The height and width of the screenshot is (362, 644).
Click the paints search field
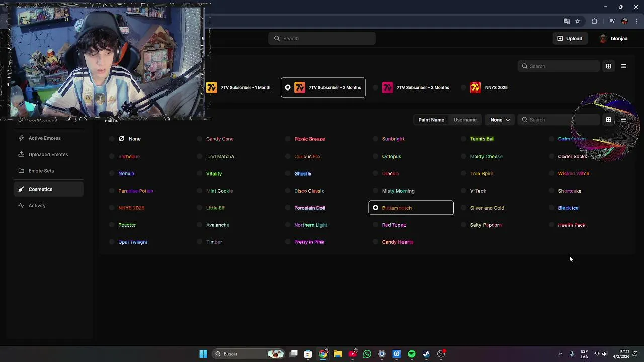tap(558, 120)
